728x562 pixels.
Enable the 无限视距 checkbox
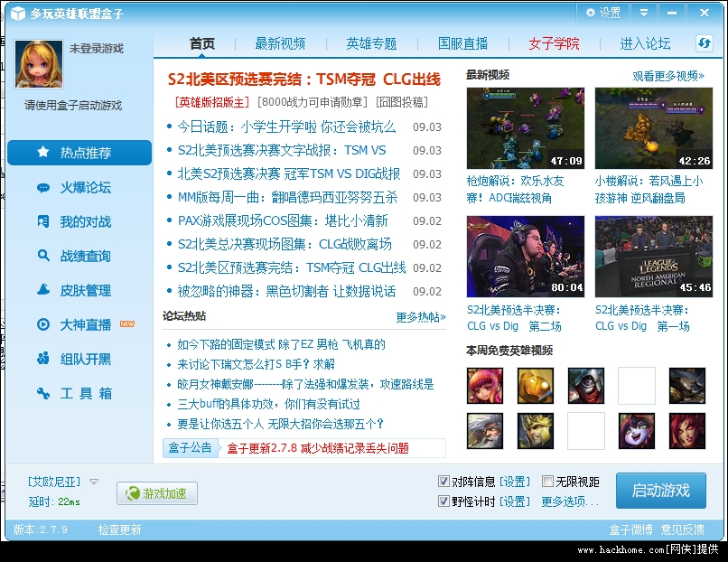547,482
